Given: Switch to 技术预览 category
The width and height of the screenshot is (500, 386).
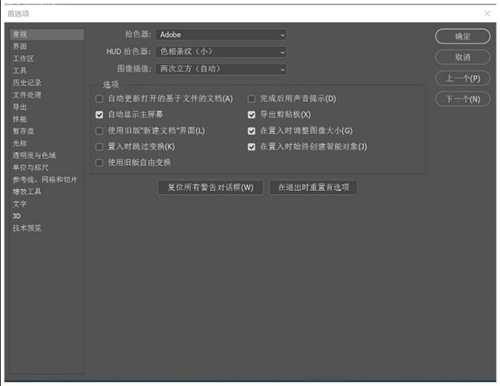Looking at the screenshot, I should point(27,228).
